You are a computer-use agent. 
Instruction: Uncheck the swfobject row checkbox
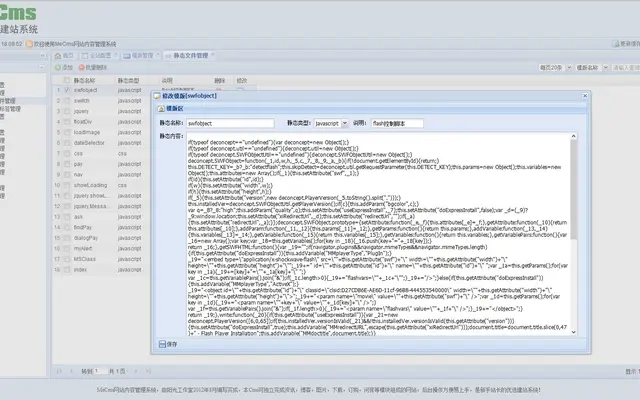tap(67, 90)
